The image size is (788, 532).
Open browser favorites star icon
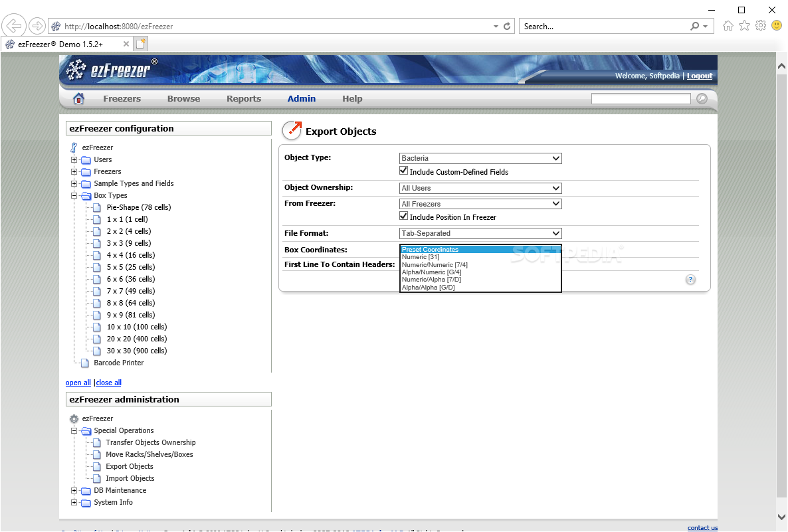pos(744,26)
